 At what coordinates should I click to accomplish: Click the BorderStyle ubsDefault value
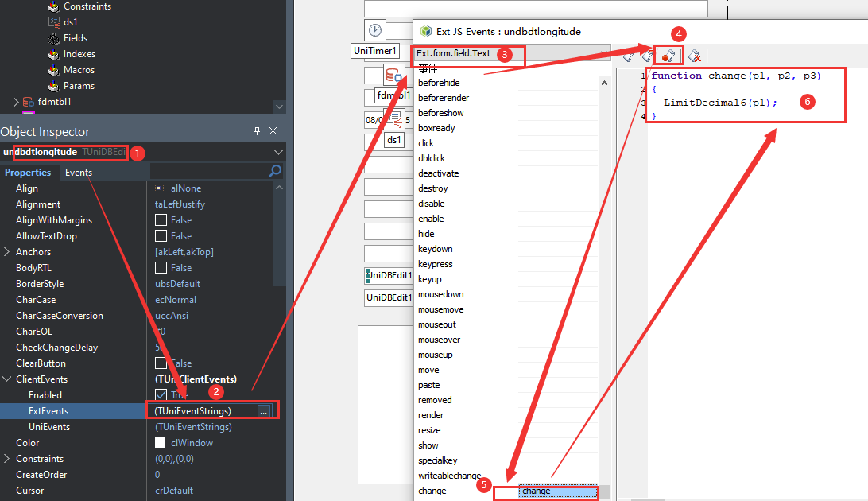pos(178,284)
